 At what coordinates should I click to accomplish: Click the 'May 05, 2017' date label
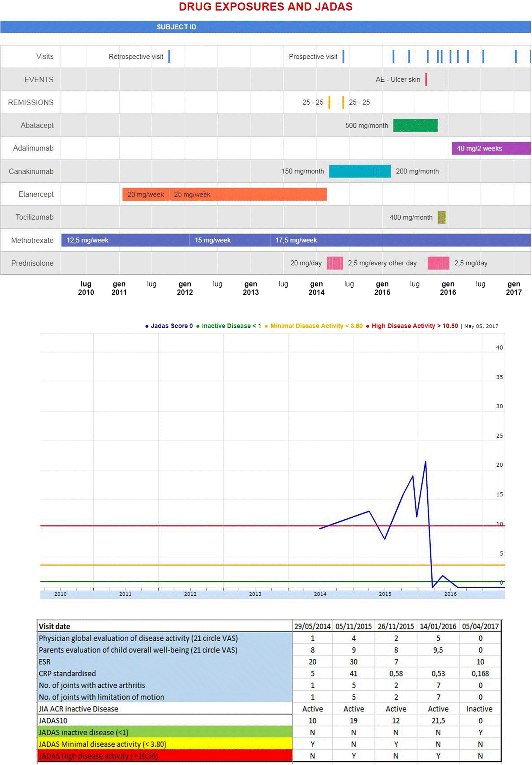pos(481,326)
